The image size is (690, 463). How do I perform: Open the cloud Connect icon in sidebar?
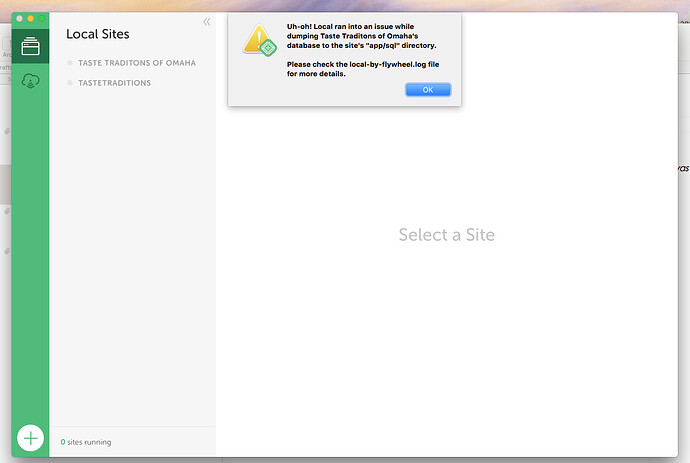coord(30,81)
